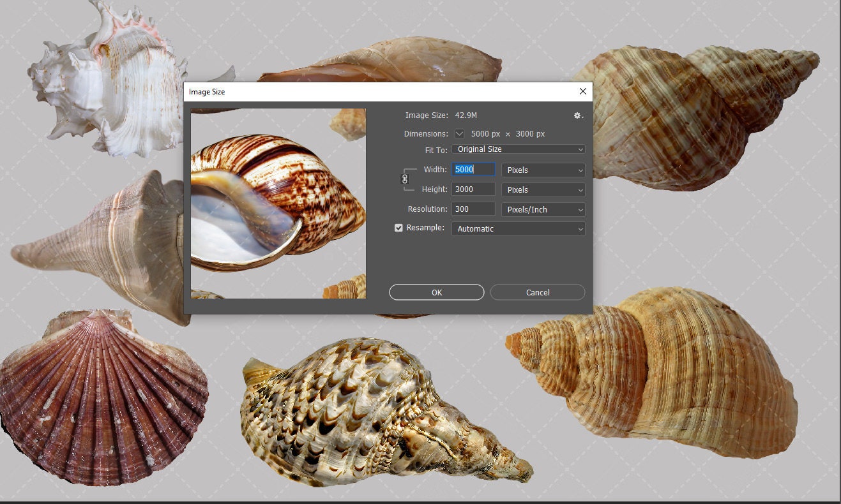This screenshot has width=841, height=504.
Task: Dismiss the dialog with Cancel
Action: pyautogui.click(x=537, y=292)
